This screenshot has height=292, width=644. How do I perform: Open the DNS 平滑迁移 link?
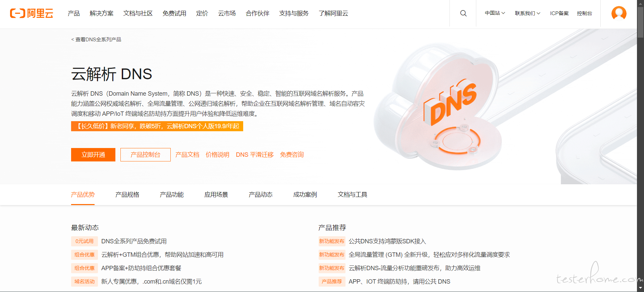[x=255, y=155]
